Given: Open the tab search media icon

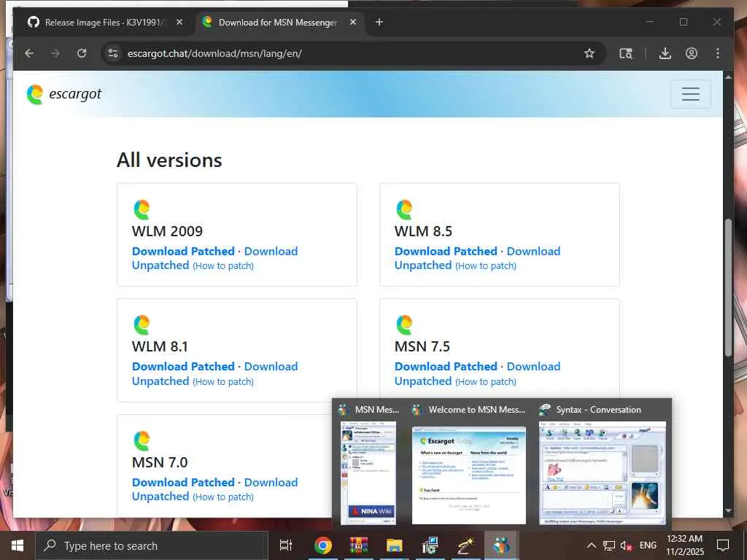Looking at the screenshot, I should pyautogui.click(x=625, y=53).
